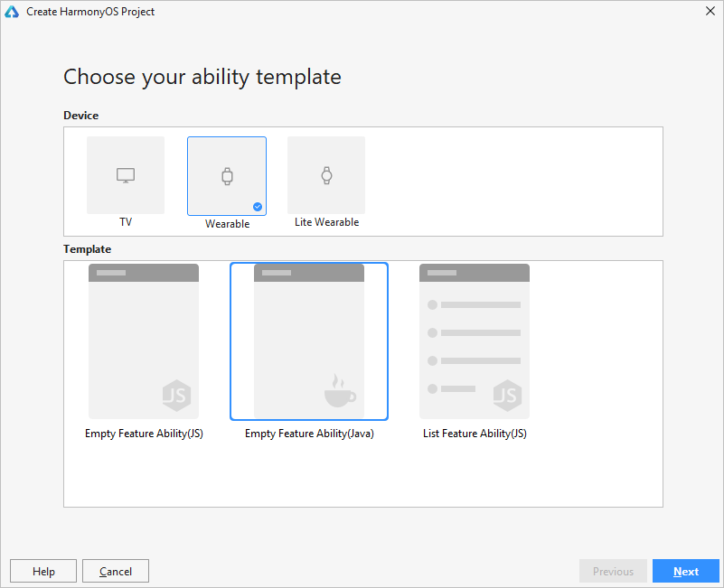
Task: Click JS badge on List Feature Ability template
Action: [x=507, y=395]
